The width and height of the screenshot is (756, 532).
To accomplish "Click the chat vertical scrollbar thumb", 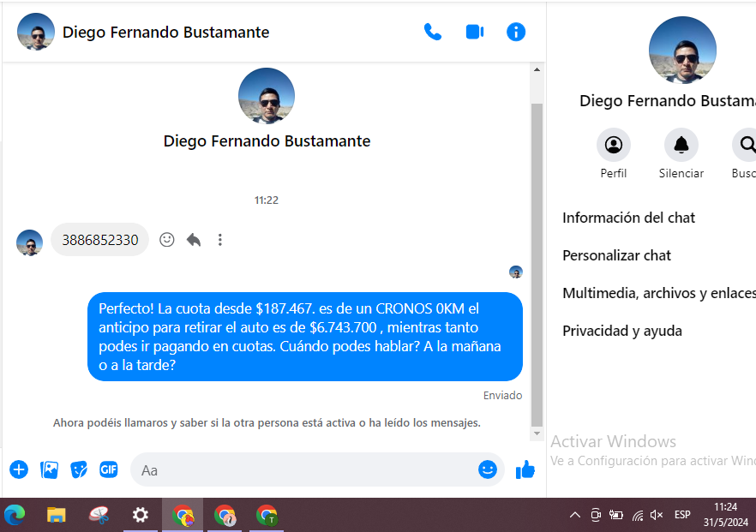I will pos(537,265).
